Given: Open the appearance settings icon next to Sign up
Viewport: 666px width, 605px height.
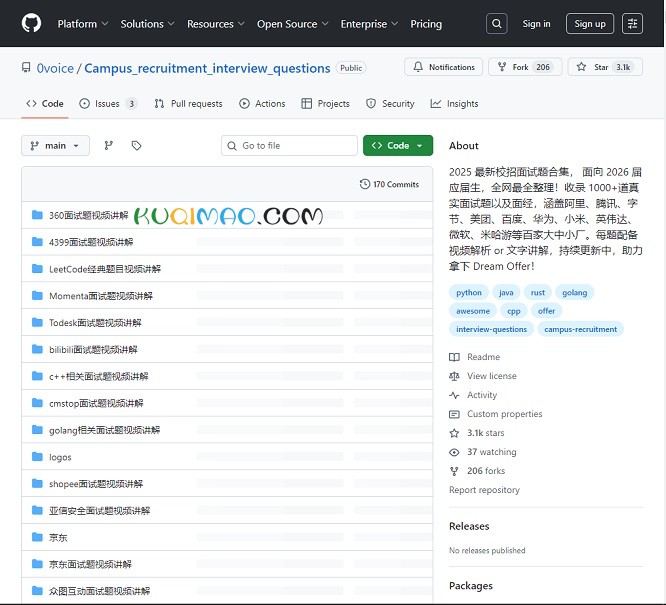Looking at the screenshot, I should coord(632,24).
